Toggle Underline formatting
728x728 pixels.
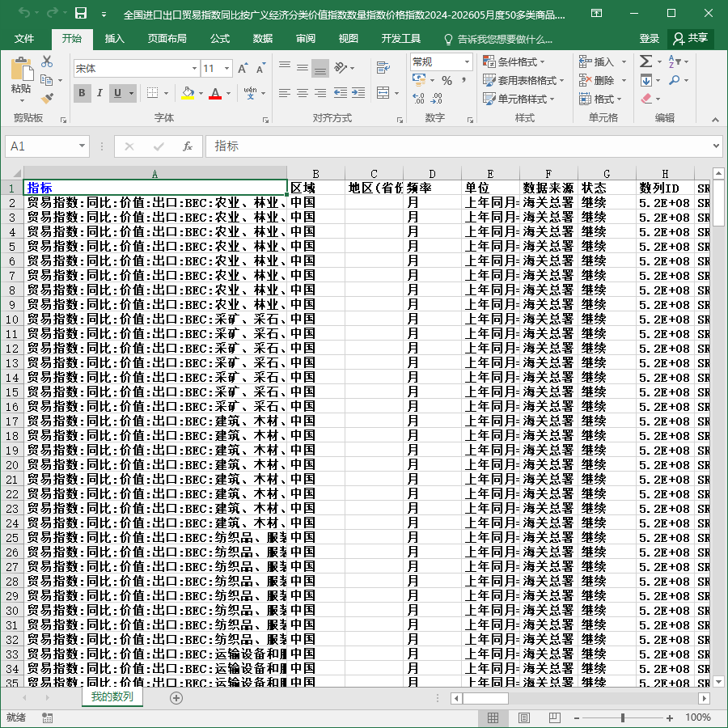[x=117, y=93]
